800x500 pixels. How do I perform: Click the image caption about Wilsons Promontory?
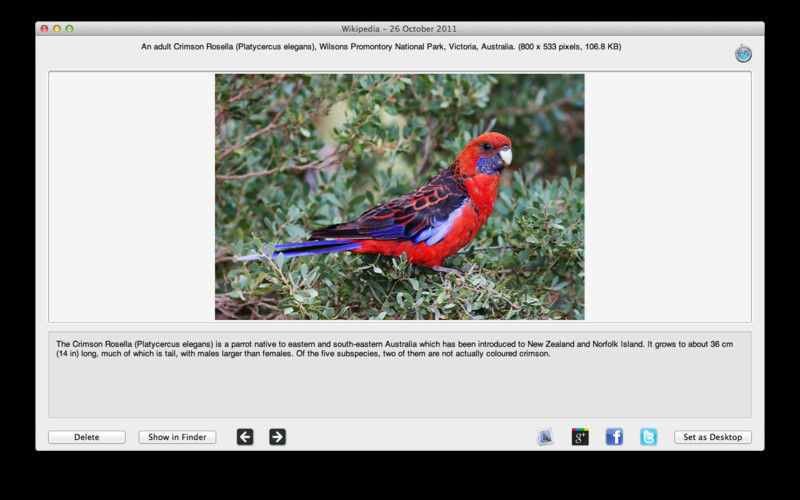point(381,46)
